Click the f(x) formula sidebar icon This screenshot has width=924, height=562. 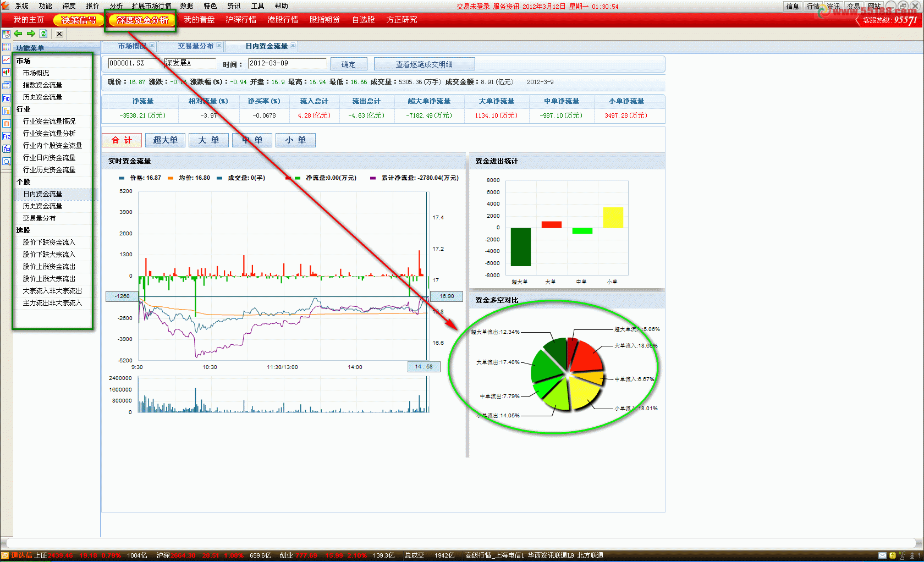[x=6, y=148]
